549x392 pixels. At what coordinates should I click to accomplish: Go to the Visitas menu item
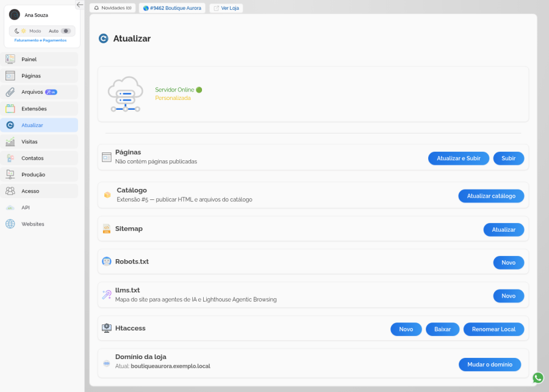click(39, 141)
